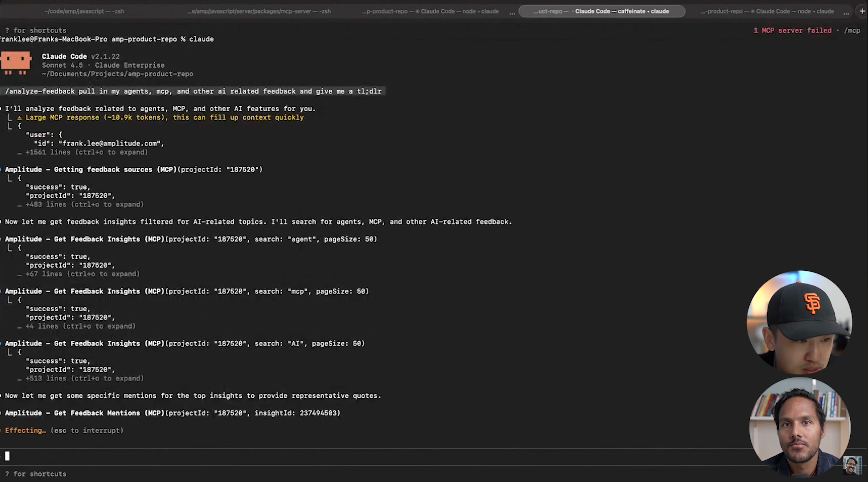Select the third tab, Claude Code node

coord(430,11)
